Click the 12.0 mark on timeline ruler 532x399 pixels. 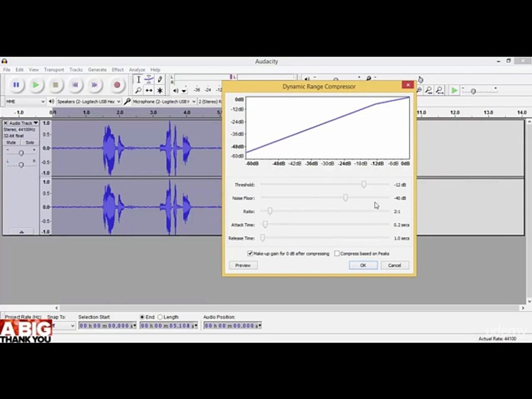(454, 112)
